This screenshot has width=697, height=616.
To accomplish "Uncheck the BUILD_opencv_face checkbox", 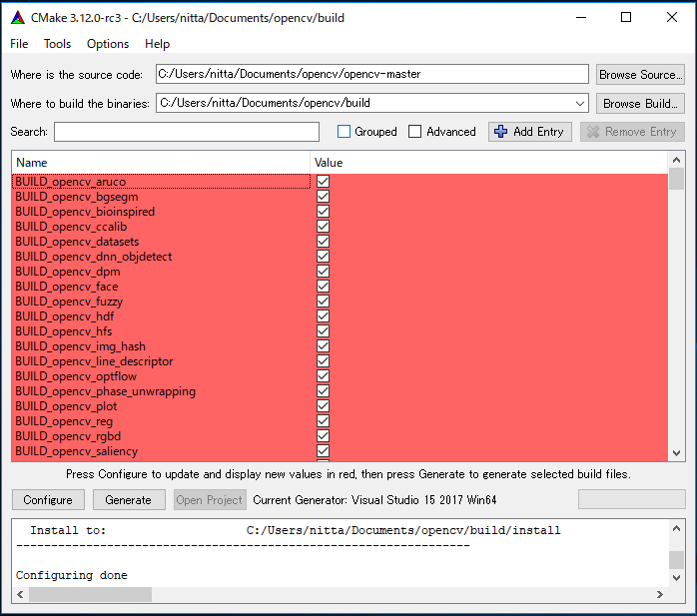I will [x=323, y=287].
